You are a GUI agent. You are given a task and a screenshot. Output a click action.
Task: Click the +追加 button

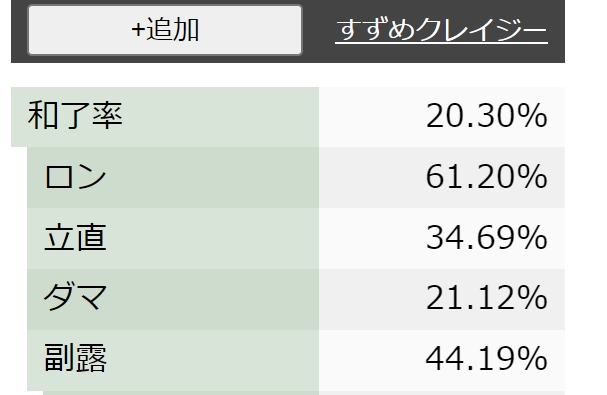[165, 30]
